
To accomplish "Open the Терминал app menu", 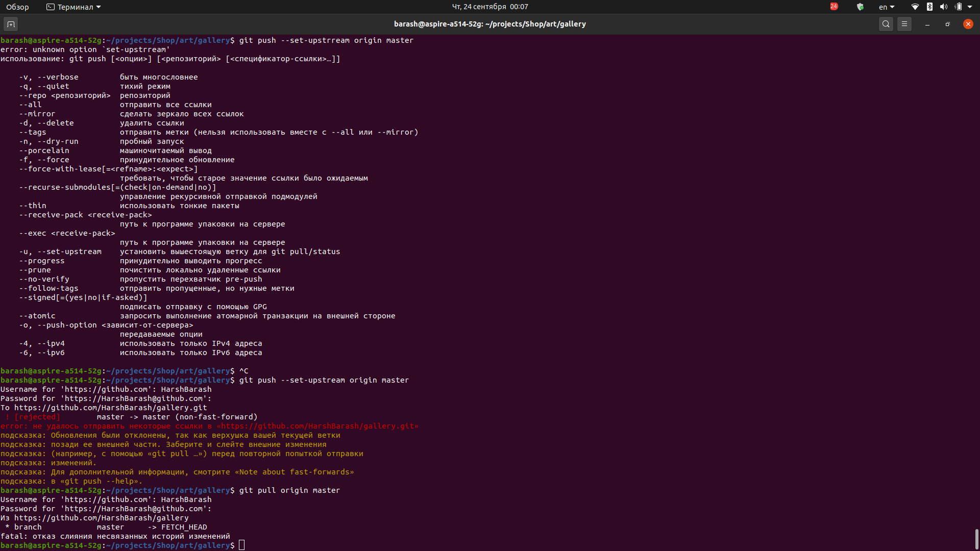I will pyautogui.click(x=73, y=7).
